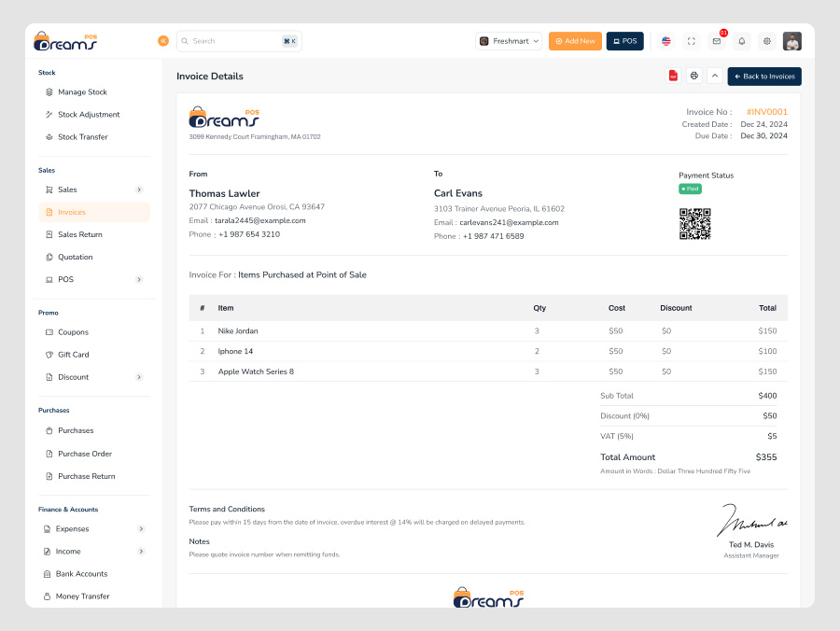The image size is (840, 631).
Task: Click sidebar POS laptop icon
Action: (49, 280)
